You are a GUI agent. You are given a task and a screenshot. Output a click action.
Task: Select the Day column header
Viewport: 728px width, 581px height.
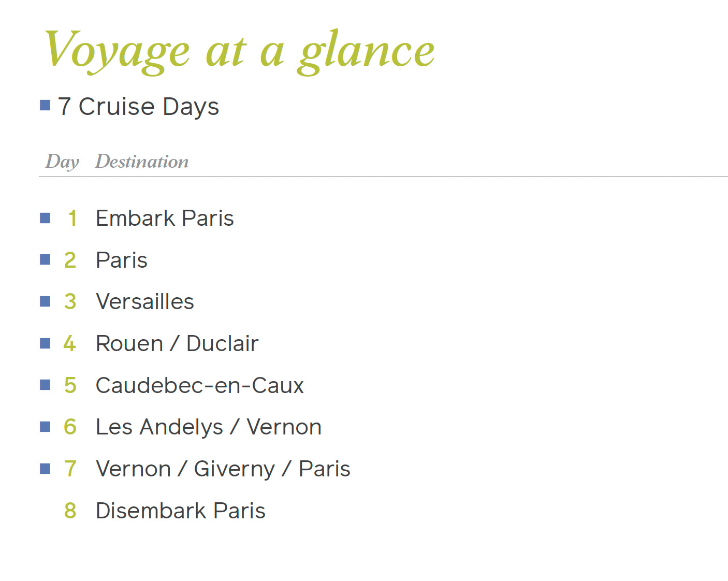(x=62, y=162)
